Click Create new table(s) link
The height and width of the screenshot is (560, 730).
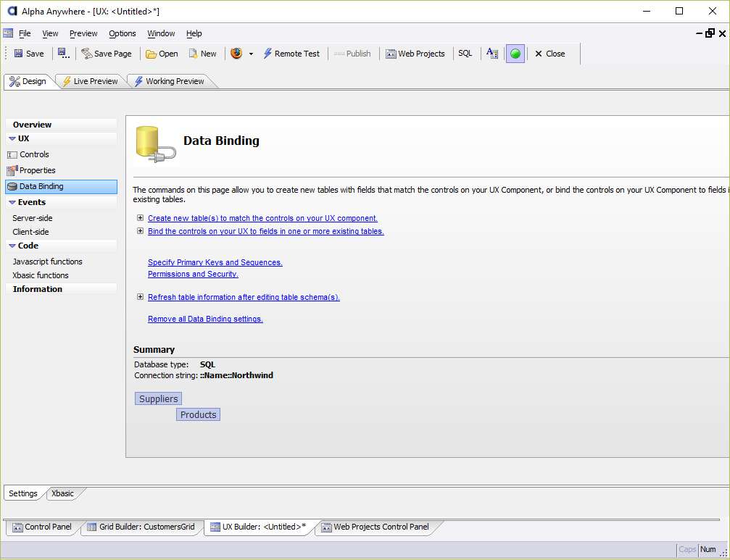point(262,218)
